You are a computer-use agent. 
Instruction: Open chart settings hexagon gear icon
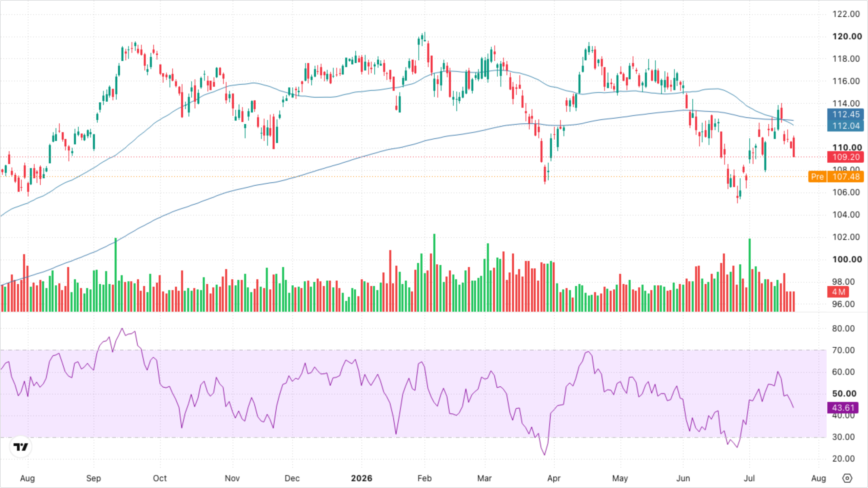point(847,478)
